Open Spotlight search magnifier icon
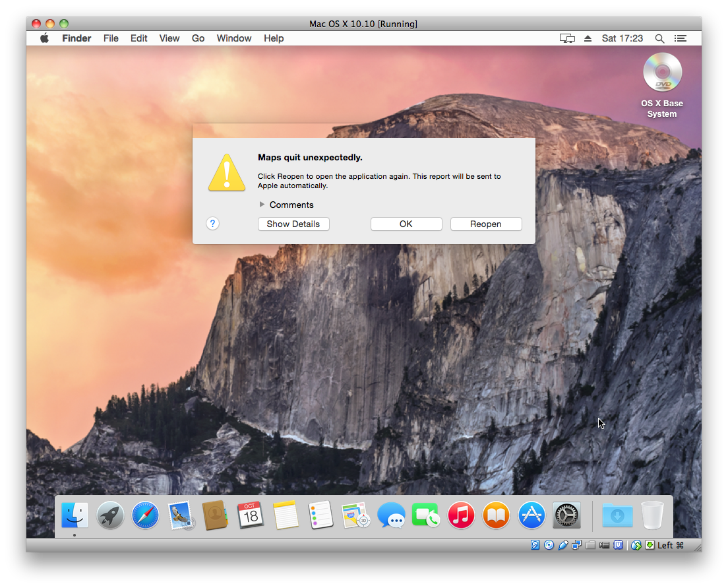The width and height of the screenshot is (728, 588). 659,38
